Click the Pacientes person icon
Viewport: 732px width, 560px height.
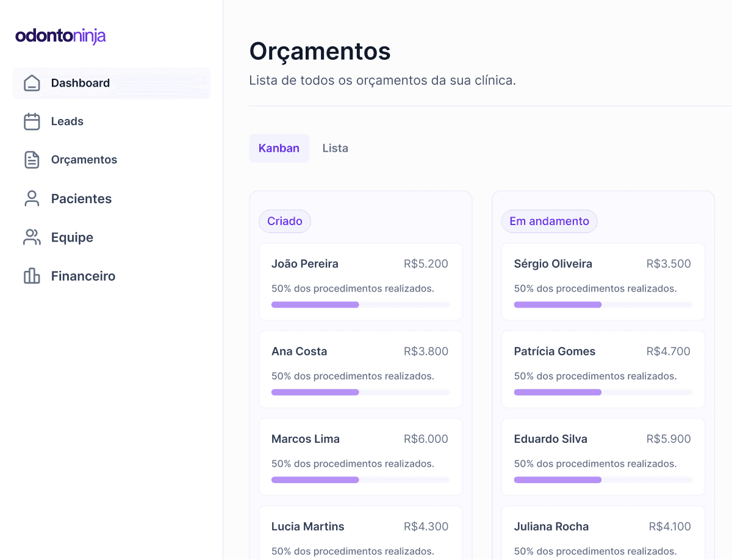pyautogui.click(x=32, y=199)
